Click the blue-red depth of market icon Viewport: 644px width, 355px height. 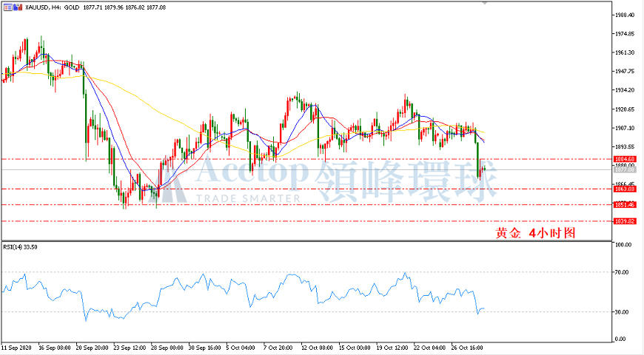[x=18, y=7]
